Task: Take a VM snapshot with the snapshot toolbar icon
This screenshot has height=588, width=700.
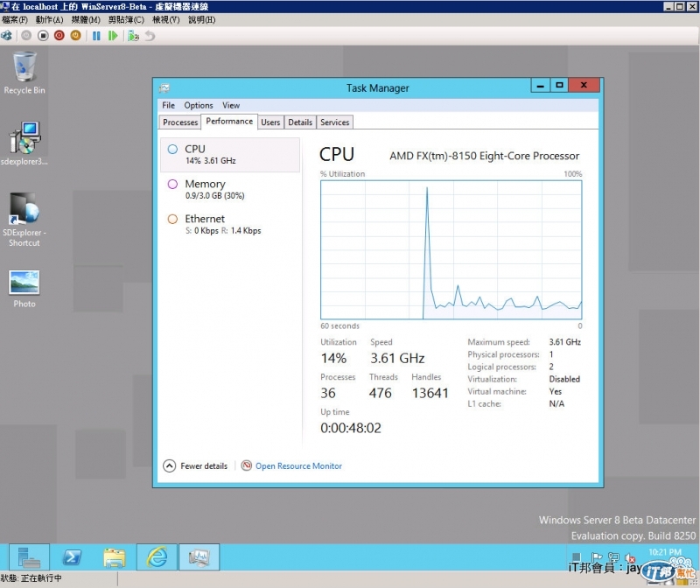Action: pyautogui.click(x=133, y=36)
